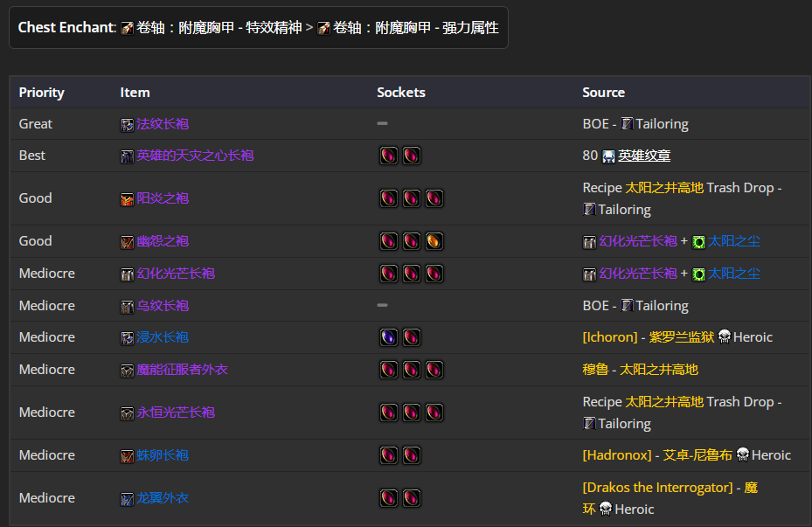The image size is (812, 527).
Task: Click the first red socket in the 魔能征服者外衣 row
Action: [388, 370]
